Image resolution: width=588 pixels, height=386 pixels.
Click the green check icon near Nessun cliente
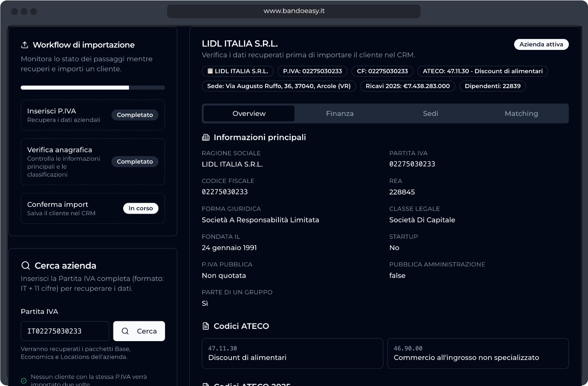(x=24, y=381)
